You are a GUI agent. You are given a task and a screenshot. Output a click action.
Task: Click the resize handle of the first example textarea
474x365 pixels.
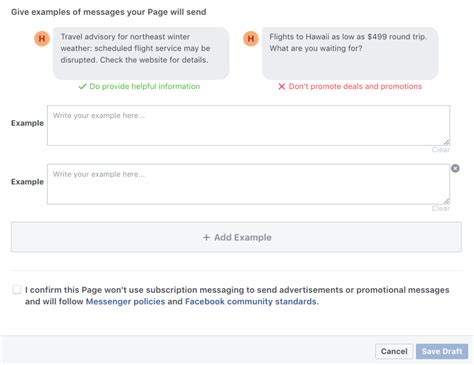446,142
